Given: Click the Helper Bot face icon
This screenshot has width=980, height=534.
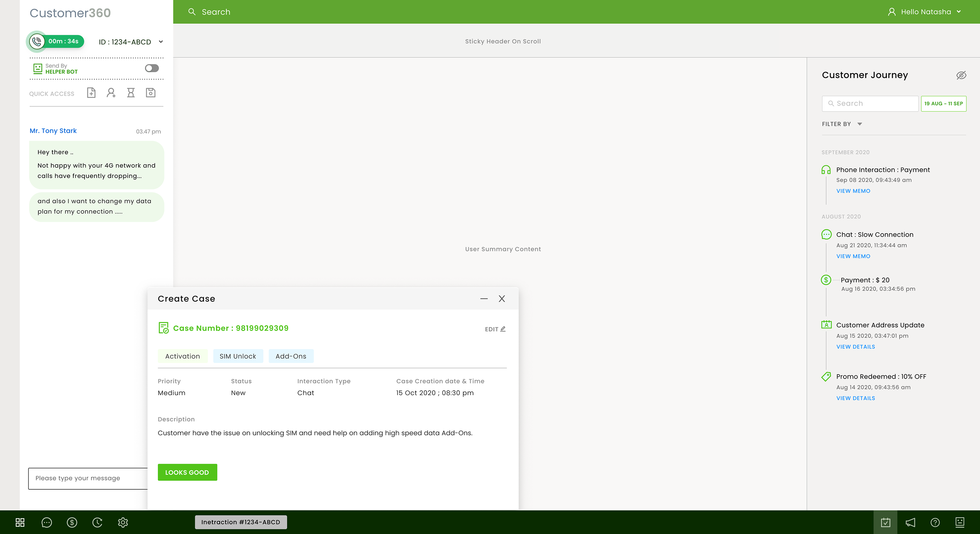Looking at the screenshot, I should (x=37, y=68).
